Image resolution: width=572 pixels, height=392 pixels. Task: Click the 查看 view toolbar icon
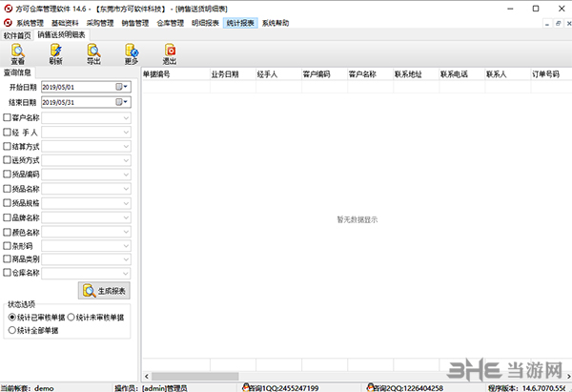coord(17,54)
